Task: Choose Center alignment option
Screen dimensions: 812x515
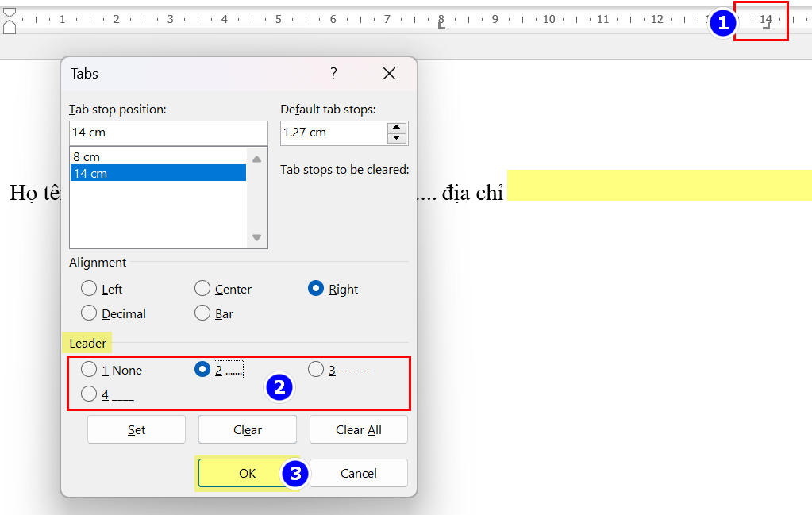Action: (202, 289)
